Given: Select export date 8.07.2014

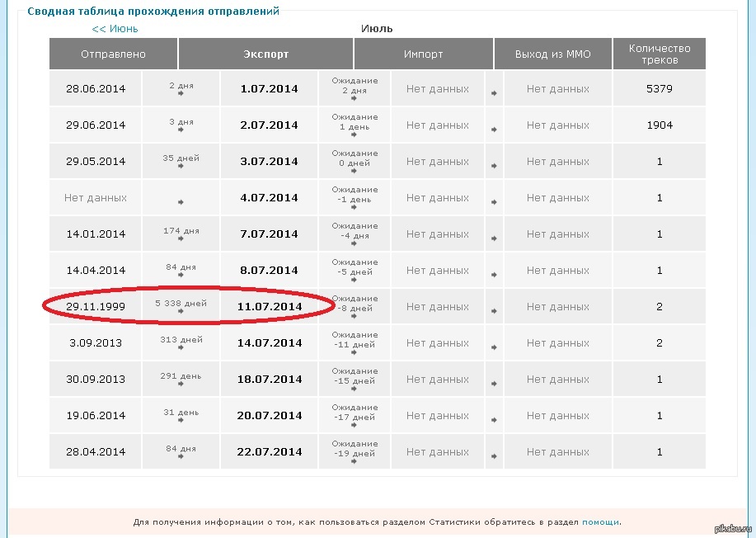Looking at the screenshot, I should tap(269, 270).
